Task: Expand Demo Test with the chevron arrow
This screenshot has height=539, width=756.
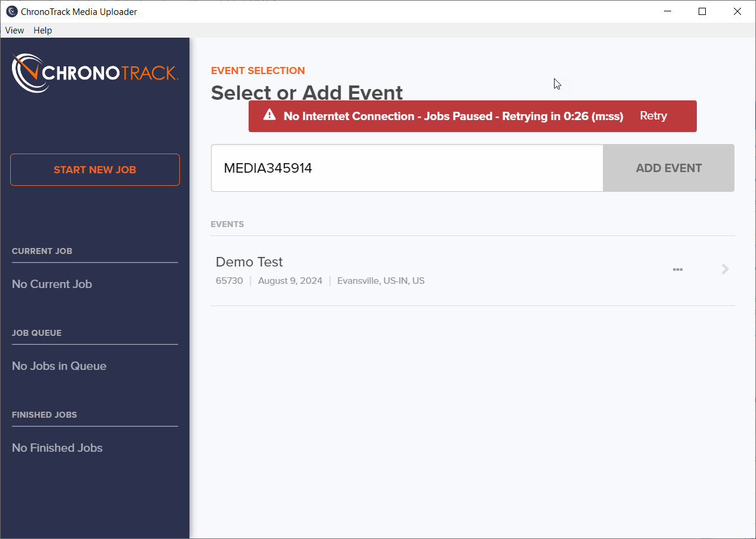Action: pyautogui.click(x=725, y=269)
